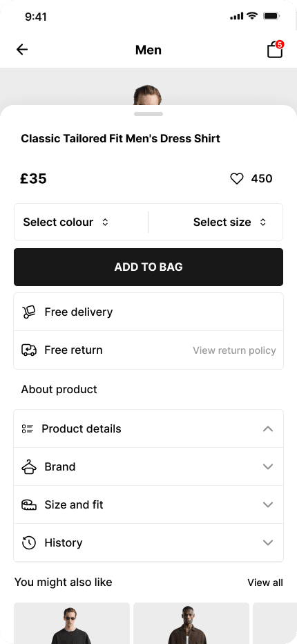Tap the back arrow icon

[x=22, y=50]
